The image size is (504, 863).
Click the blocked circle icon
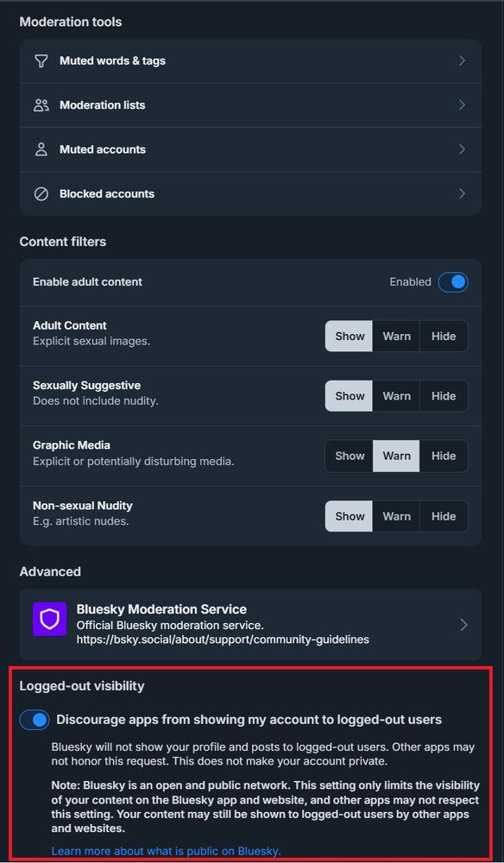tap(41, 193)
